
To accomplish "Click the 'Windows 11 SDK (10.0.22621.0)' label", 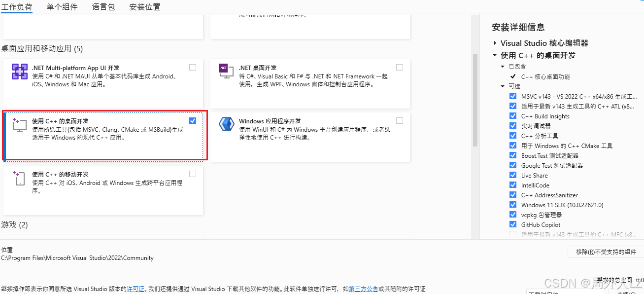I will tap(562, 205).
